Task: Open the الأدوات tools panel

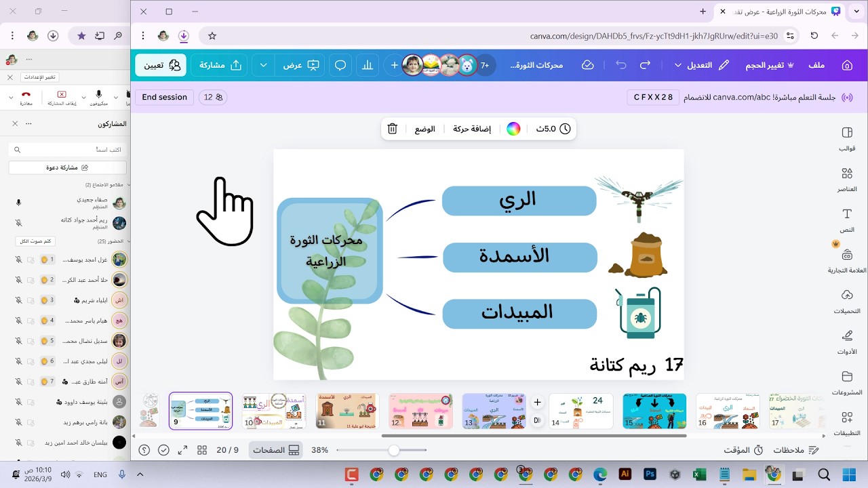Action: click(x=847, y=342)
